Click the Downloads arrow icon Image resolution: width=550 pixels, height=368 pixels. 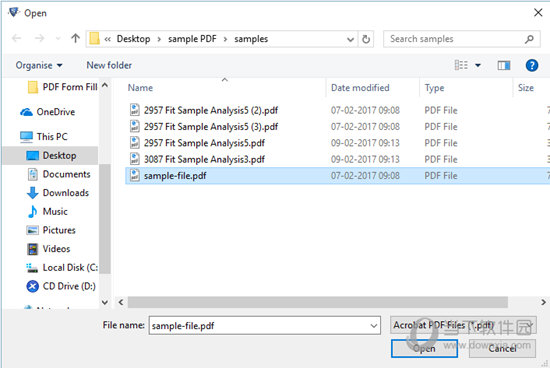[33, 193]
